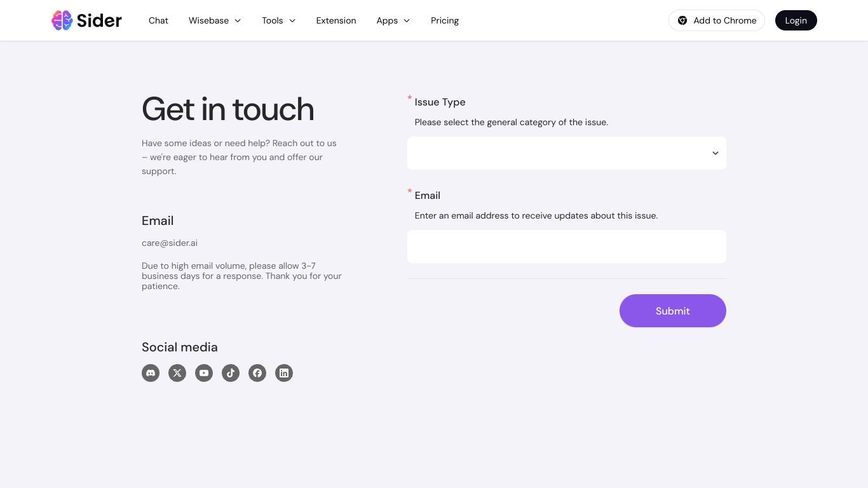868x488 pixels.
Task: Open the Facebook social media icon
Action: click(x=257, y=373)
